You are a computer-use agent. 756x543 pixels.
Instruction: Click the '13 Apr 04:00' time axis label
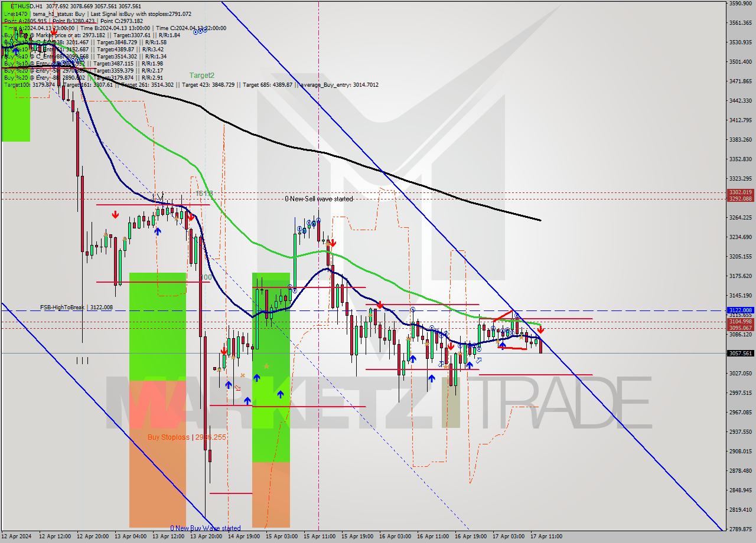coord(131,537)
